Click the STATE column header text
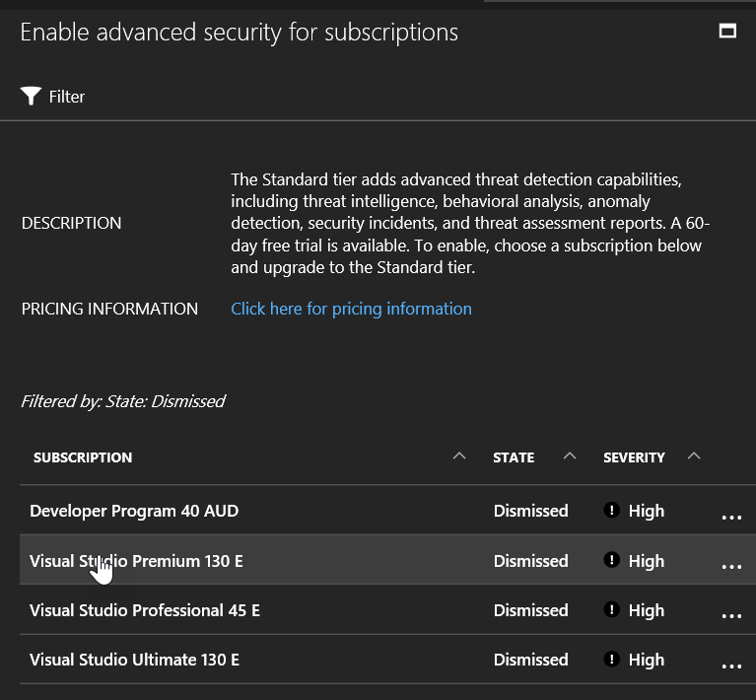Screen dimensions: 756x700 coord(514,457)
